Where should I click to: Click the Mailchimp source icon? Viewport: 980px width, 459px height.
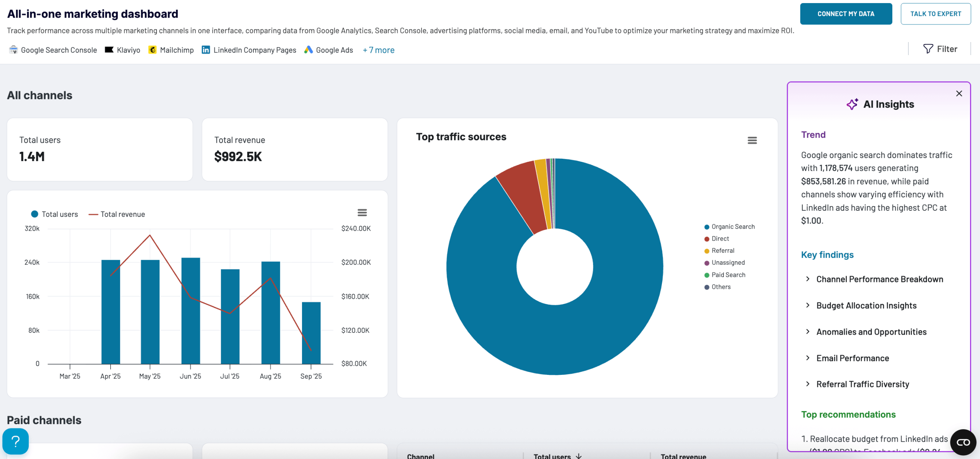[x=152, y=50]
